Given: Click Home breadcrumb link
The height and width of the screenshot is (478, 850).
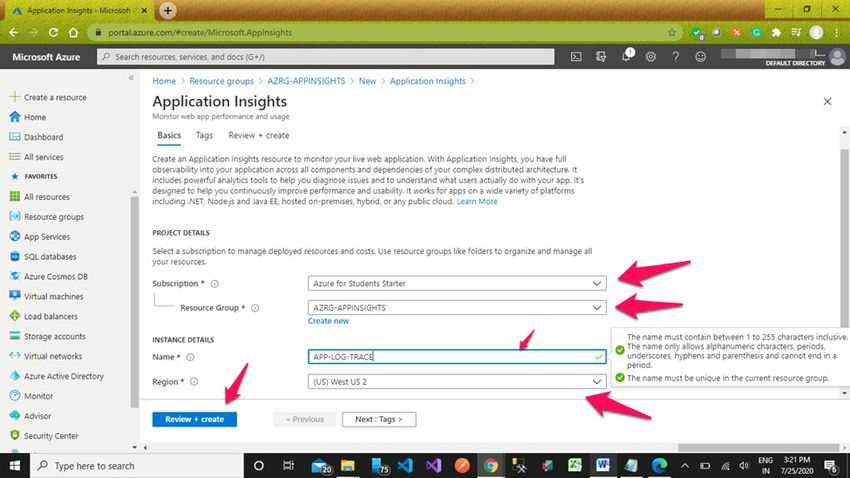Looking at the screenshot, I should pos(164,81).
